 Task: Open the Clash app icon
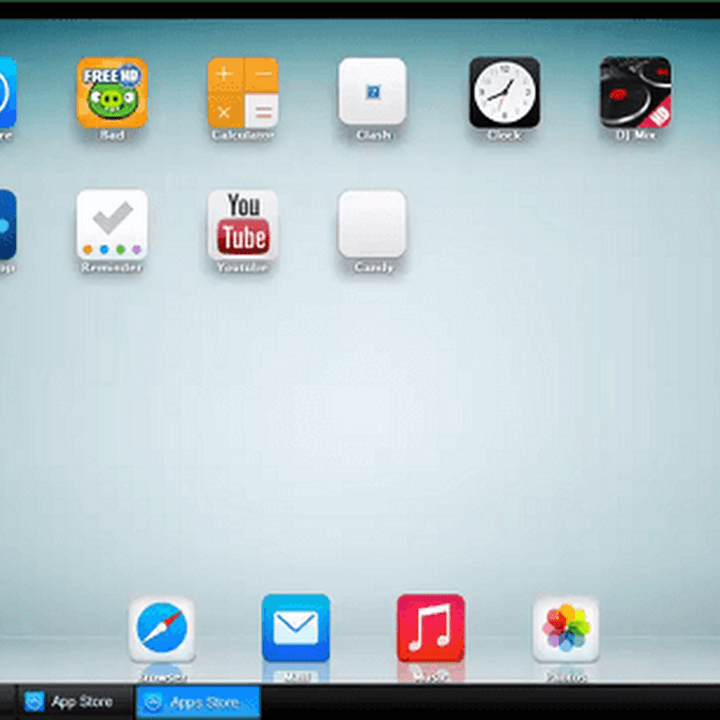[372, 91]
